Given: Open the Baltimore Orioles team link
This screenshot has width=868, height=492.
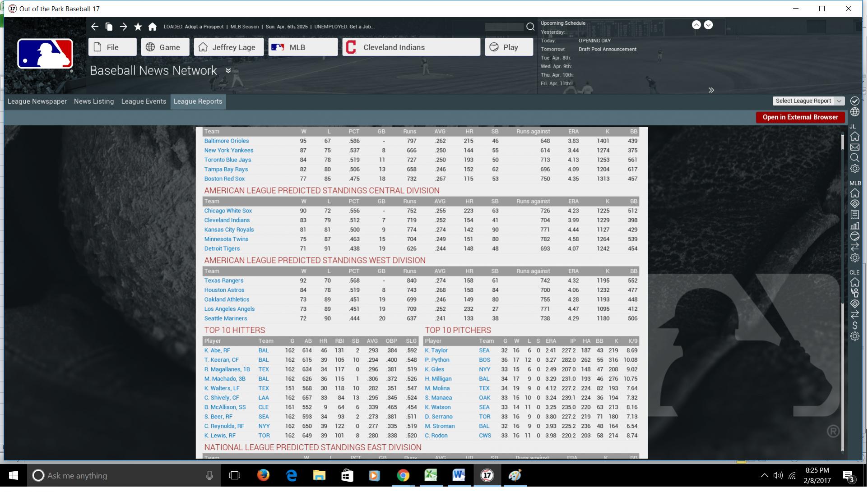Looking at the screenshot, I should [226, 141].
